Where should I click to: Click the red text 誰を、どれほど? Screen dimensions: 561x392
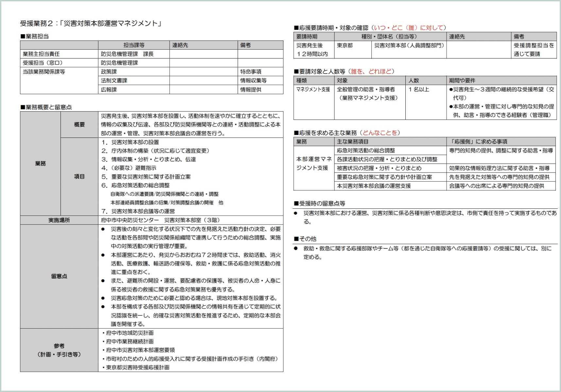pos(372,72)
